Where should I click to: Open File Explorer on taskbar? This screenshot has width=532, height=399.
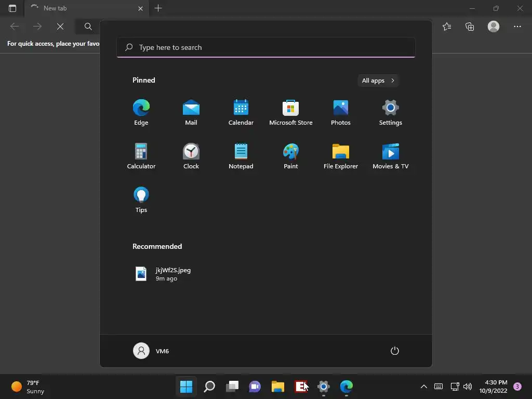(278, 387)
